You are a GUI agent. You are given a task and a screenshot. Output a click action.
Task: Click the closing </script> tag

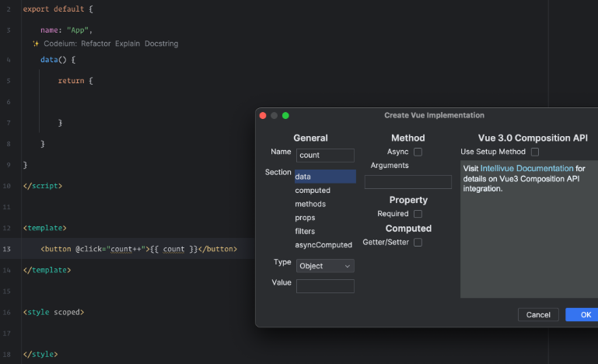coord(42,186)
